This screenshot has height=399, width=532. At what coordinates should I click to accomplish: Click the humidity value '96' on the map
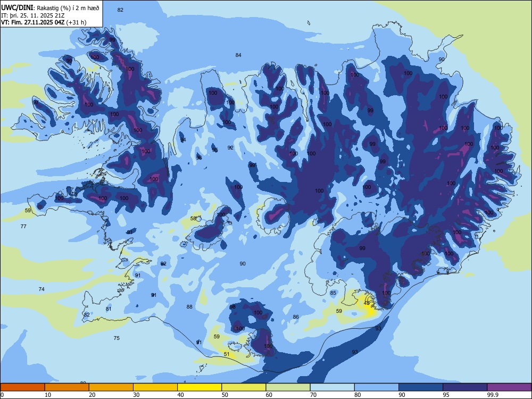click(199, 158)
